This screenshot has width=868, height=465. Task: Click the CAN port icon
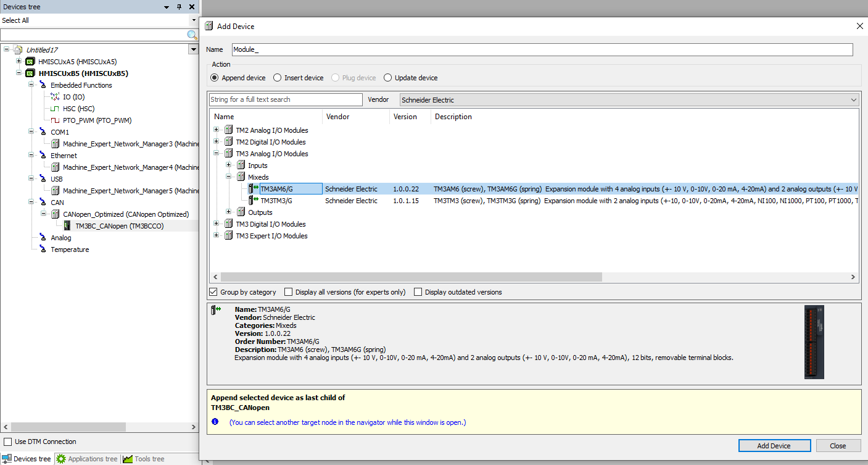click(x=43, y=203)
